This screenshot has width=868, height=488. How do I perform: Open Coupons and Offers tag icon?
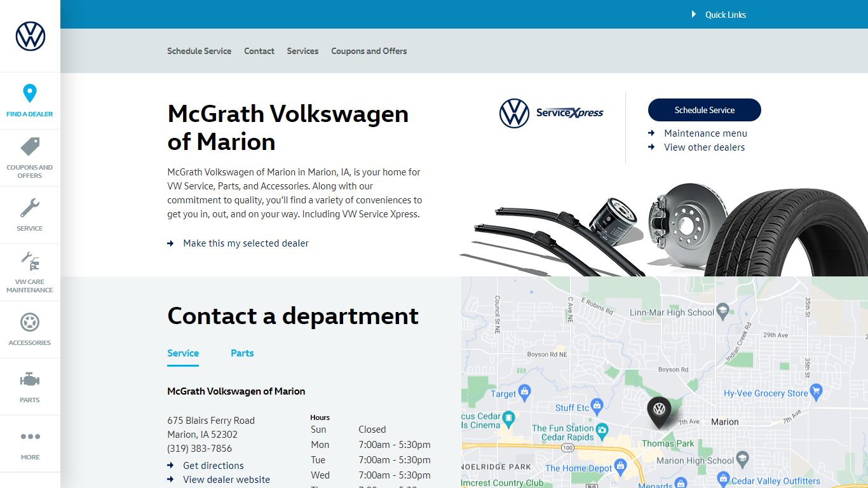point(30,147)
